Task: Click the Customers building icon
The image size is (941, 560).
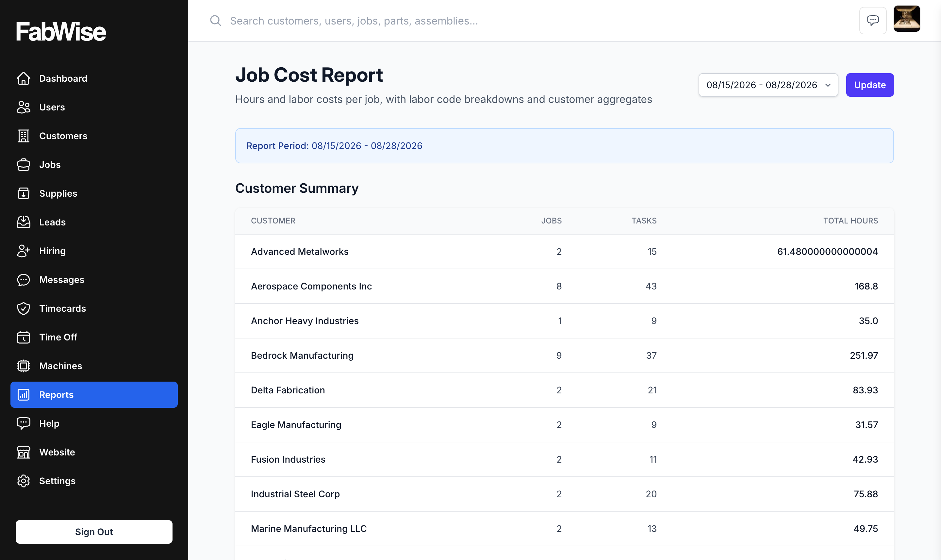Action: click(x=24, y=136)
